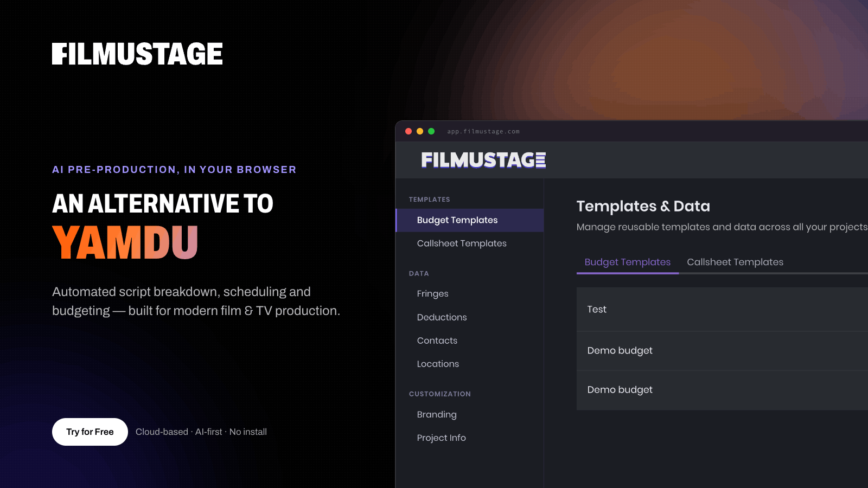Click 'AI PRE-PRODUCTION, IN YOUR BROWSER' tagline
The width and height of the screenshot is (868, 488).
click(174, 170)
